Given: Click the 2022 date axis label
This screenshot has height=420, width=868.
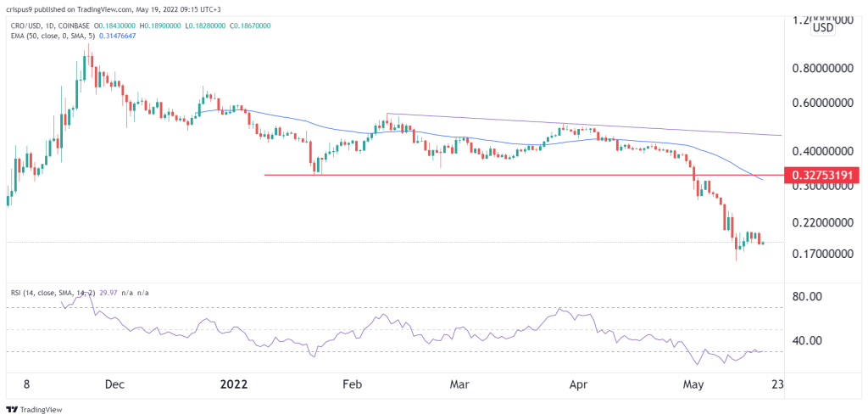Looking at the screenshot, I should [235, 384].
